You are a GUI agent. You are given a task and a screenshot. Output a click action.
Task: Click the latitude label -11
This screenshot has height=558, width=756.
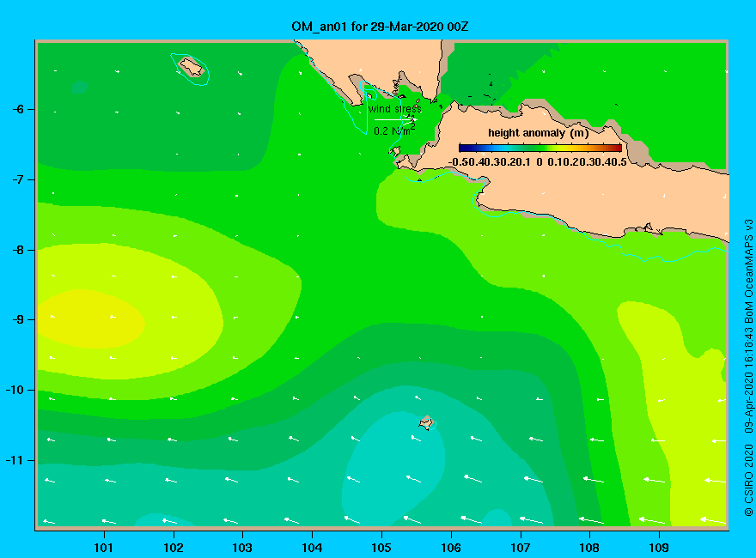coord(15,460)
